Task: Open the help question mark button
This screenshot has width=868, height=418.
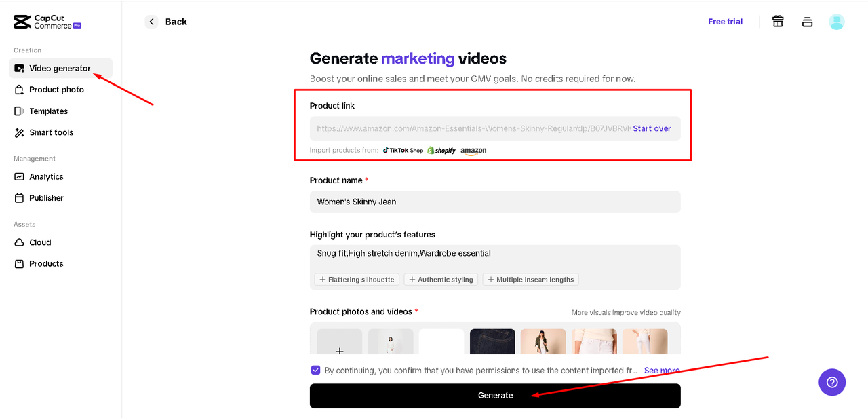Action: tap(832, 382)
